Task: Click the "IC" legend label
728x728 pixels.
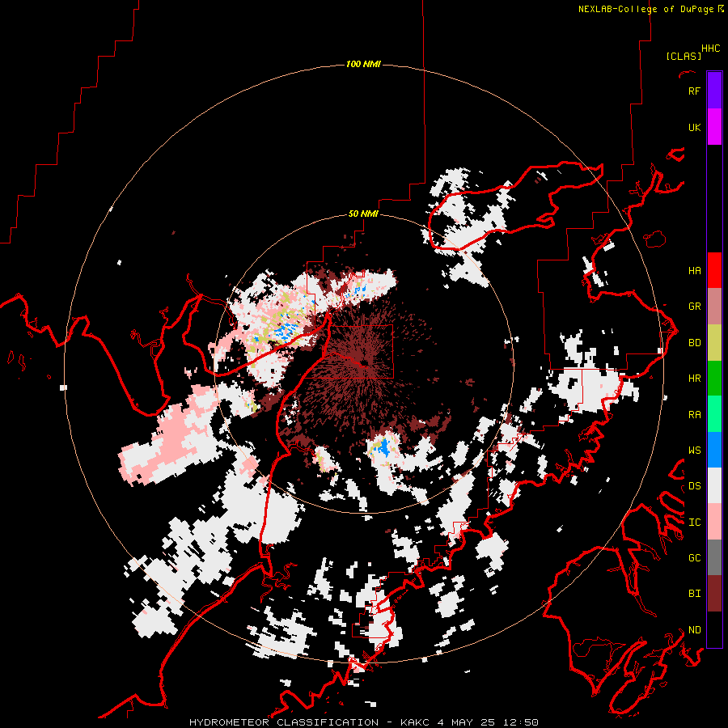Action: pyautogui.click(x=694, y=523)
